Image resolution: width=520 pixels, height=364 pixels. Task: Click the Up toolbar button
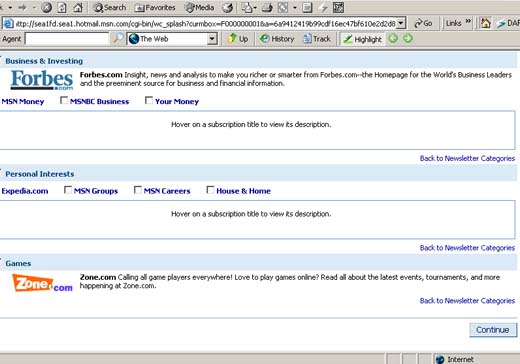(238, 39)
